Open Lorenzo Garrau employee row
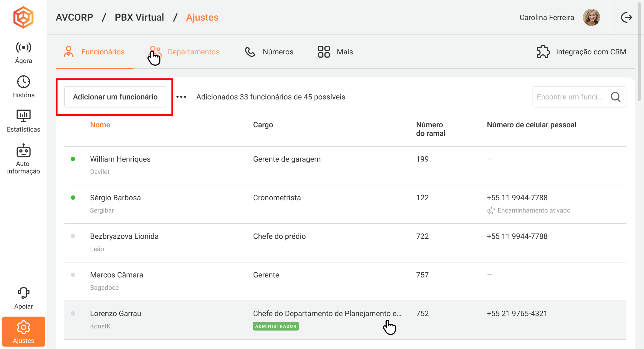The image size is (644, 349). [345, 320]
